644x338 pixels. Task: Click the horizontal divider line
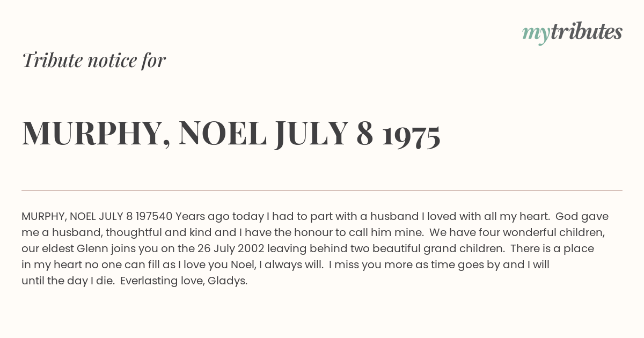[322, 190]
